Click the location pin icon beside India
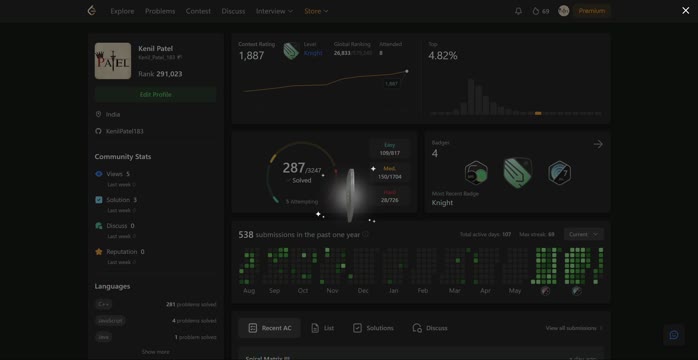 [x=98, y=114]
